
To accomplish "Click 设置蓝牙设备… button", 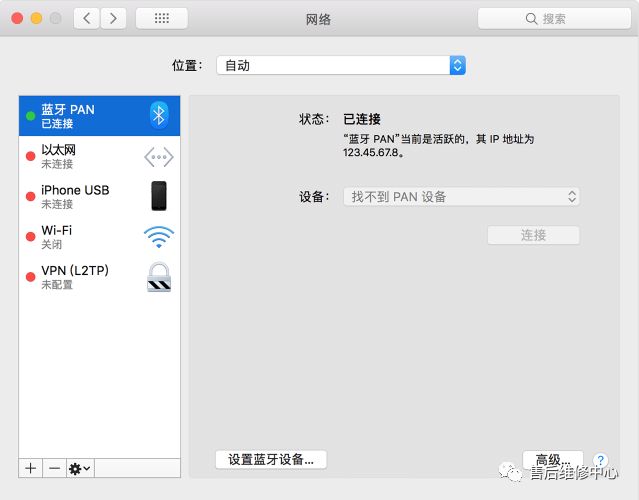I will [x=271, y=459].
